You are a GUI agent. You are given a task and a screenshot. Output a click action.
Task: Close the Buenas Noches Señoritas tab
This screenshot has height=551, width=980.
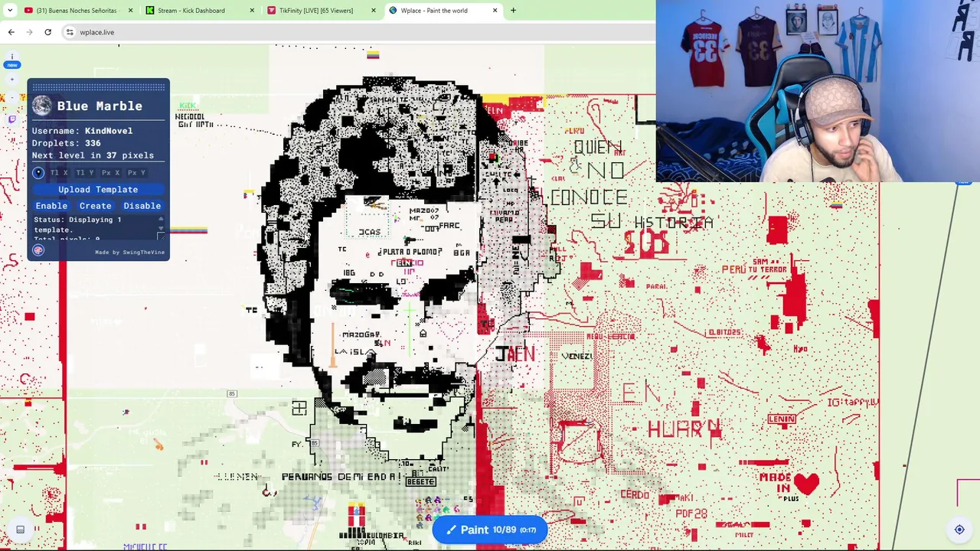click(130, 11)
